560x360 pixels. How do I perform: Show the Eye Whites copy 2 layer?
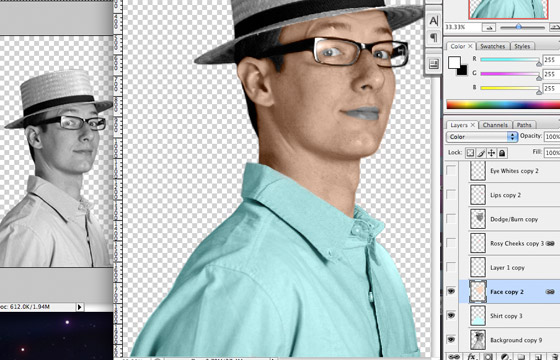point(451,171)
